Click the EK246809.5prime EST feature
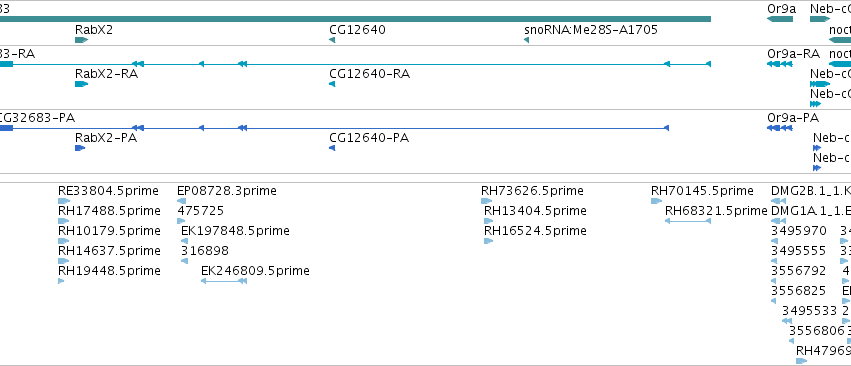Image resolution: width=851 pixels, height=366 pixels. [x=224, y=281]
